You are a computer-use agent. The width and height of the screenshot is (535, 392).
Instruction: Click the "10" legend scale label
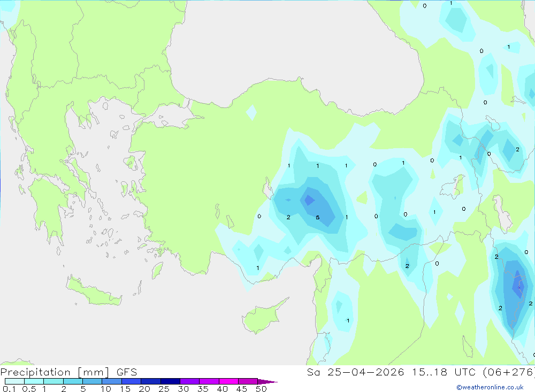coord(105,389)
